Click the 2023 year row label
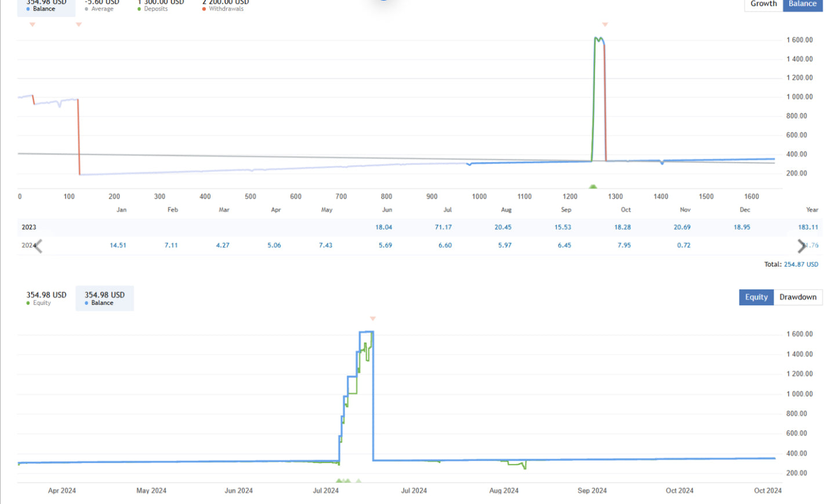This screenshot has width=838, height=504. (29, 227)
